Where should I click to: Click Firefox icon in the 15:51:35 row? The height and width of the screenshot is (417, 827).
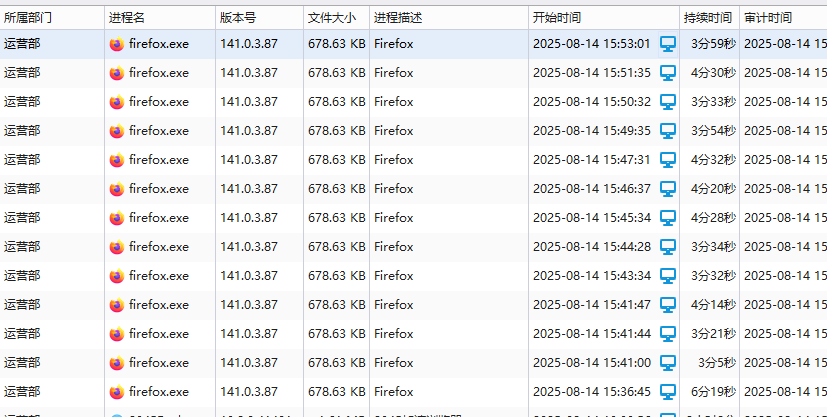pyautogui.click(x=117, y=73)
